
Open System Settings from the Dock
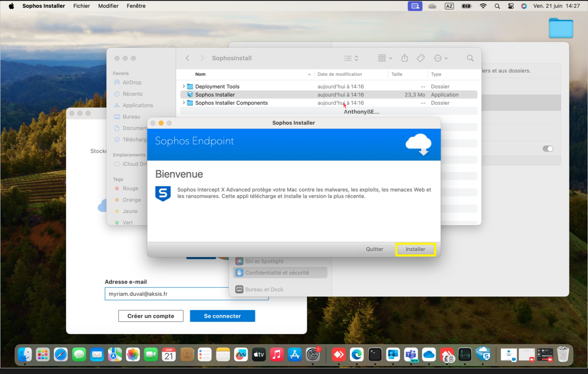[313, 354]
